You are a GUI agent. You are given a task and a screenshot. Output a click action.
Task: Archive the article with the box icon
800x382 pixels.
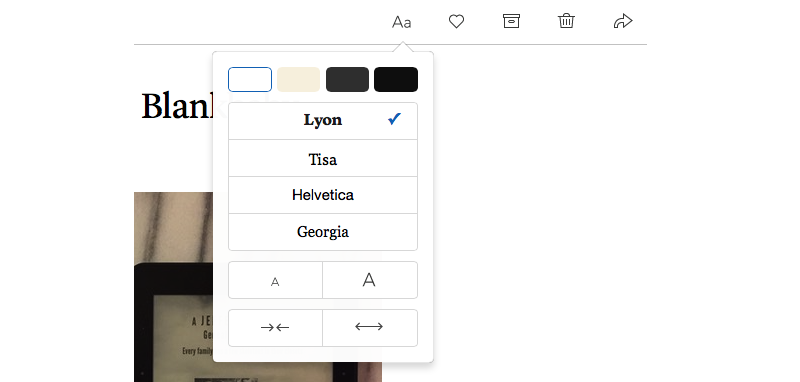[x=511, y=21]
